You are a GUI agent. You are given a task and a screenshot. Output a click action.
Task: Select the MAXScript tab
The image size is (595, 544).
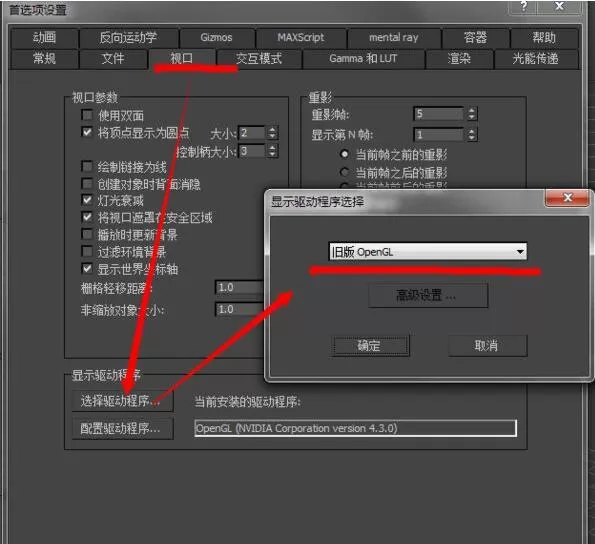click(301, 38)
